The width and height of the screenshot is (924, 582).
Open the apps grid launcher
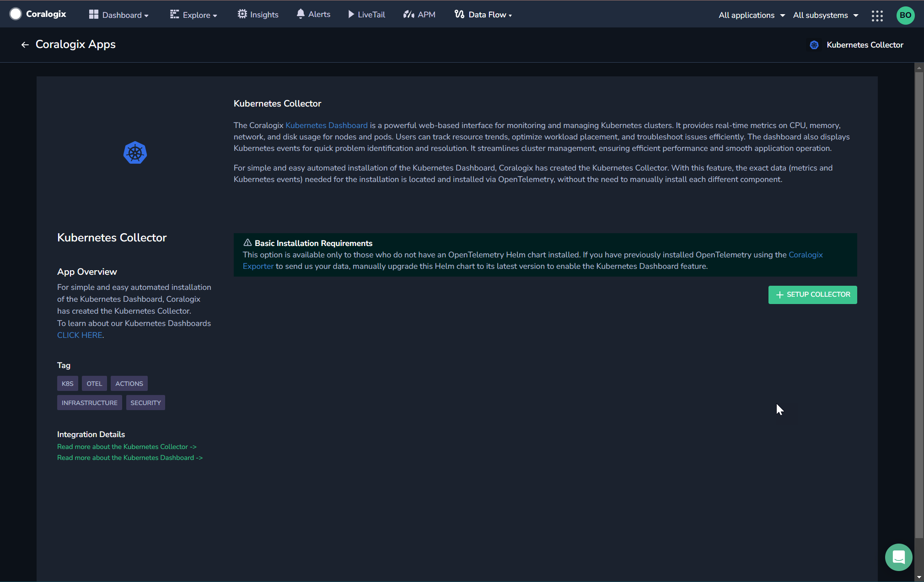[877, 16]
